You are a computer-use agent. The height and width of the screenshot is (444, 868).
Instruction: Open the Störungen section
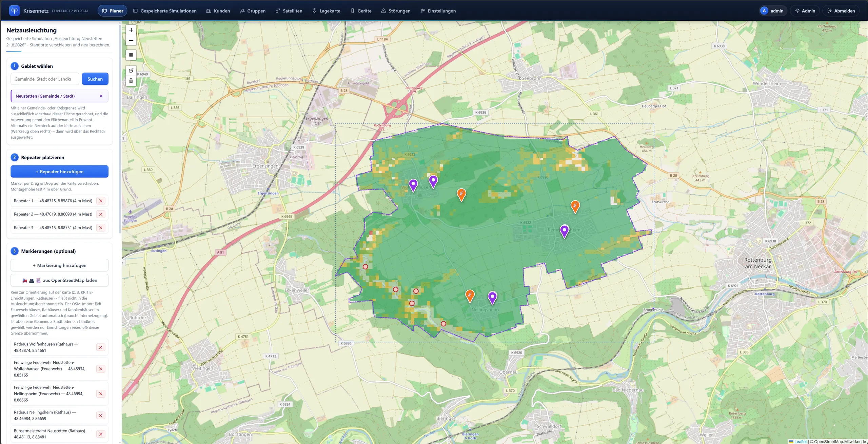396,11
